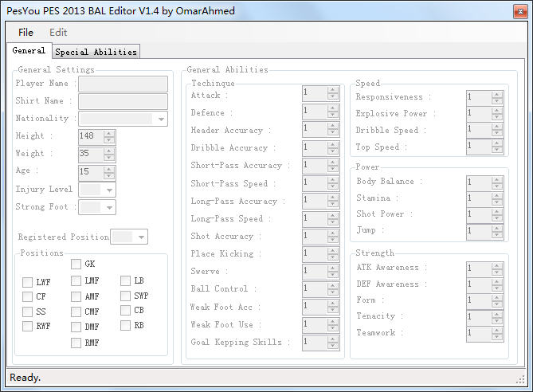
Task: Increase Long-Pass Speed with the up arrow
Action: [333, 215]
